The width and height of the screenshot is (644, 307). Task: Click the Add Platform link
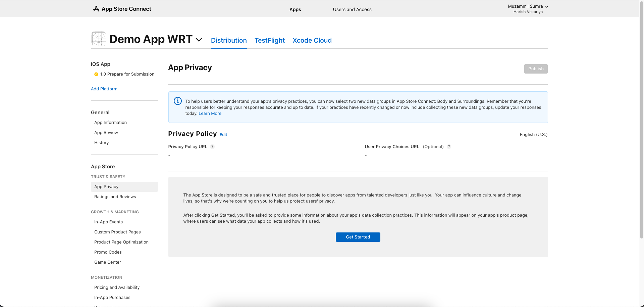pos(104,89)
